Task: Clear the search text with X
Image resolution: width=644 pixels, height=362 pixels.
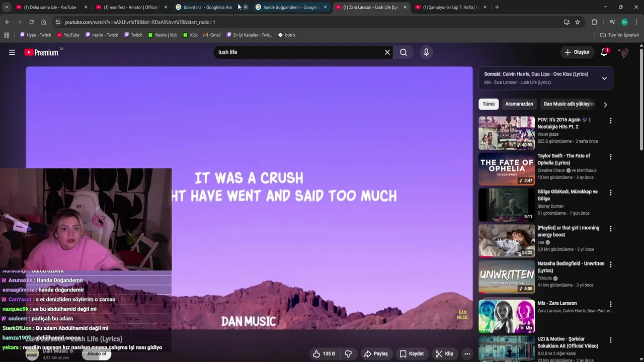Action: 387,52
